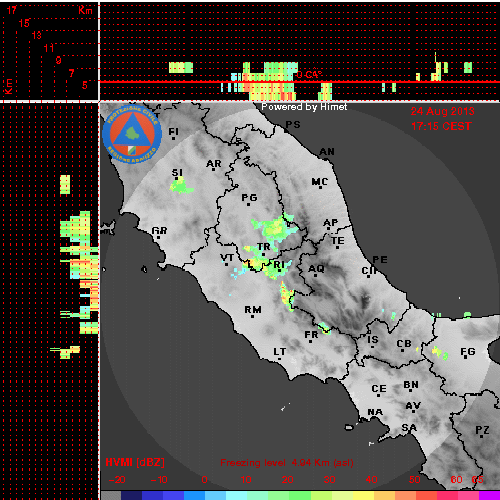Click the AQ city marker

click(x=315, y=275)
